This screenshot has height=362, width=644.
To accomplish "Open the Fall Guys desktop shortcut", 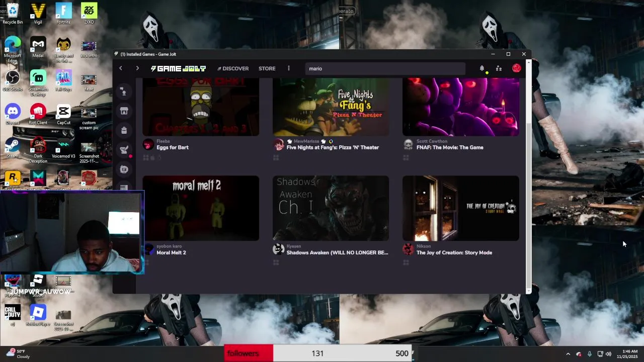I will [x=63, y=81].
